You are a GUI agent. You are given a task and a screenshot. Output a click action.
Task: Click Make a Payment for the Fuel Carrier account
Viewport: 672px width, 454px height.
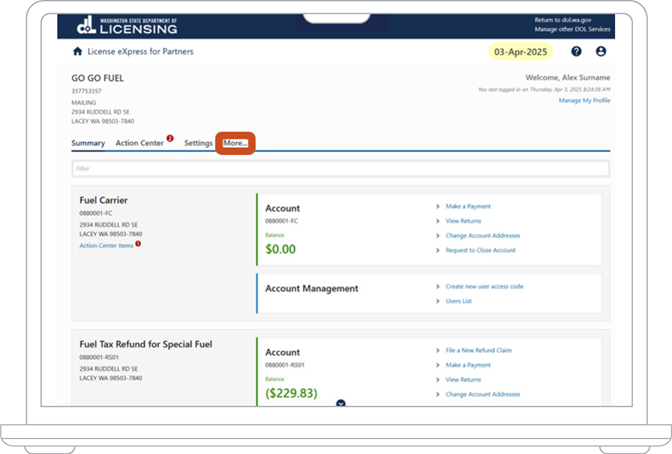pos(468,207)
